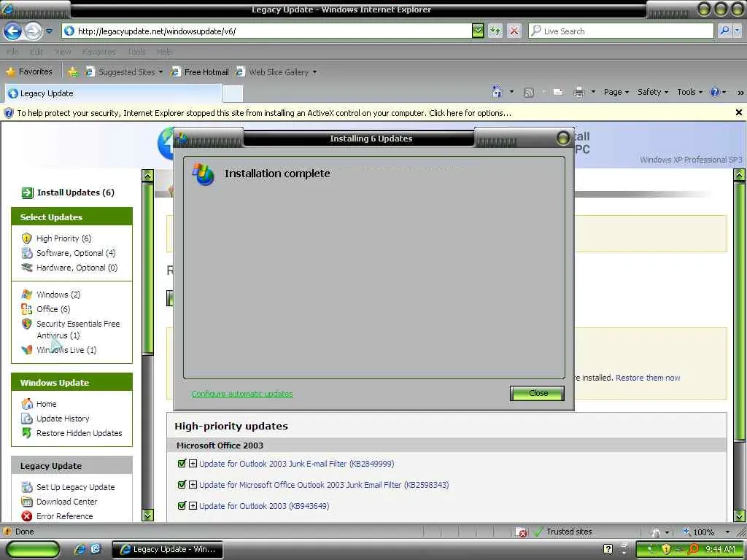Image resolution: width=747 pixels, height=560 pixels.
Task: Click the ActiveX information bar message
Action: [x=264, y=113]
